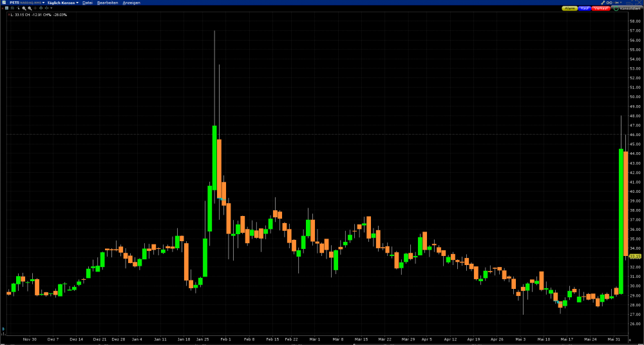The width and height of the screenshot is (644, 345).
Task: Open the Anzeigen menu
Action: 131,3
